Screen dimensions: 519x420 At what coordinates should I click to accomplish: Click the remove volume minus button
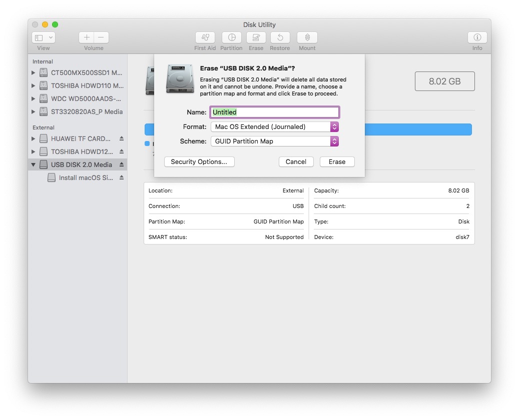101,37
